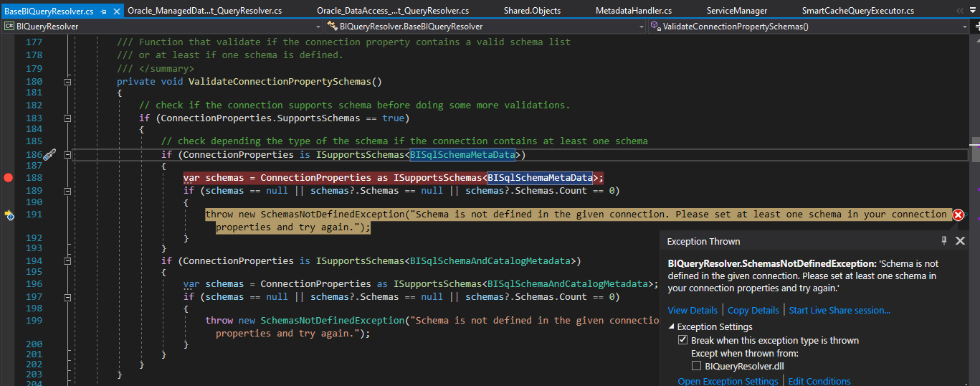Collapse the code block at line 194
980x386 pixels.
pos(67,261)
